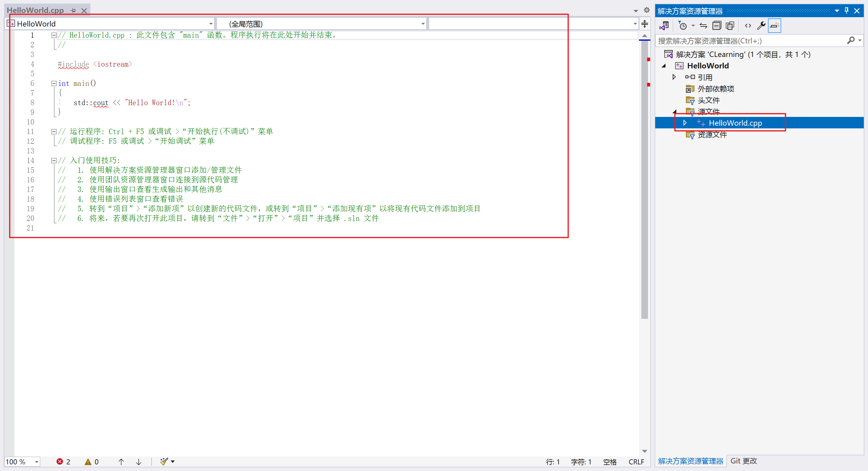Click the 资源文件 filter folder icon
This screenshot has width=868, height=471.
(x=690, y=135)
